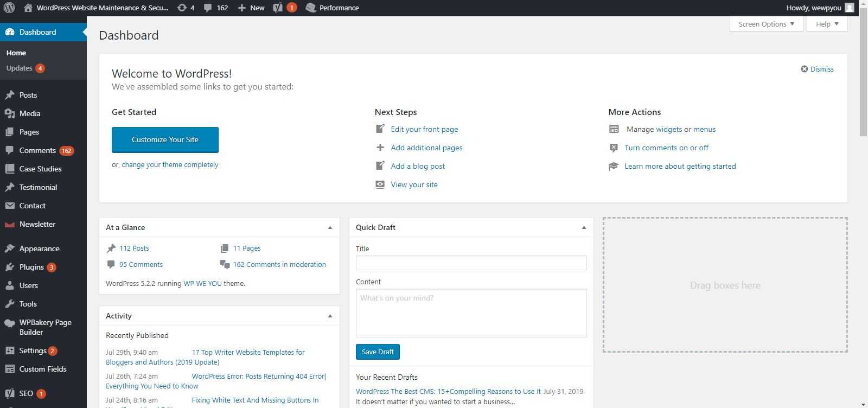Click the Media icon in sidebar

10,113
